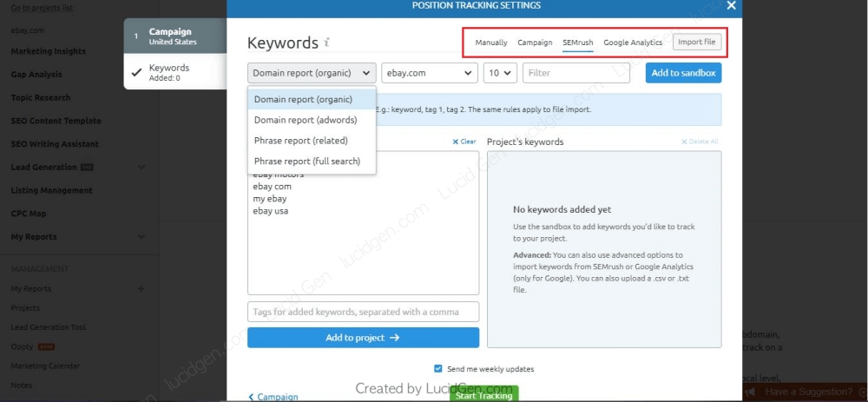Open Projects under Management
The width and height of the screenshot is (868, 402).
point(25,308)
